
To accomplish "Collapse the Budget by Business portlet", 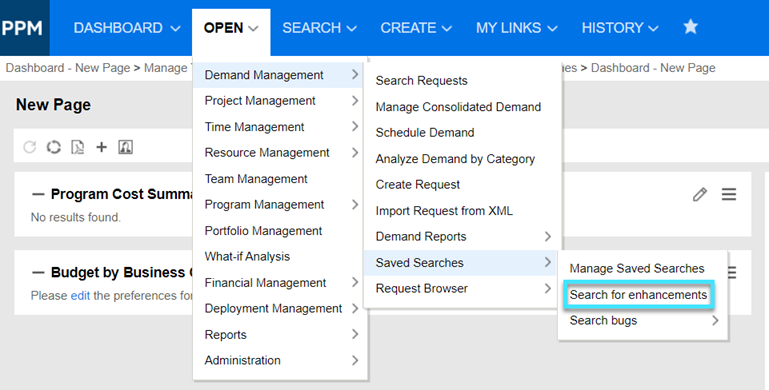I will click(38, 272).
